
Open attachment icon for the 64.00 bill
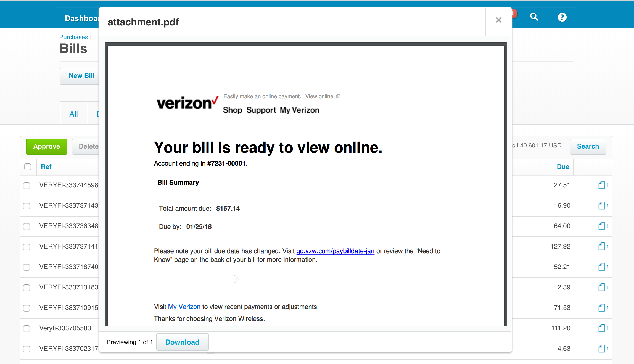coord(602,226)
